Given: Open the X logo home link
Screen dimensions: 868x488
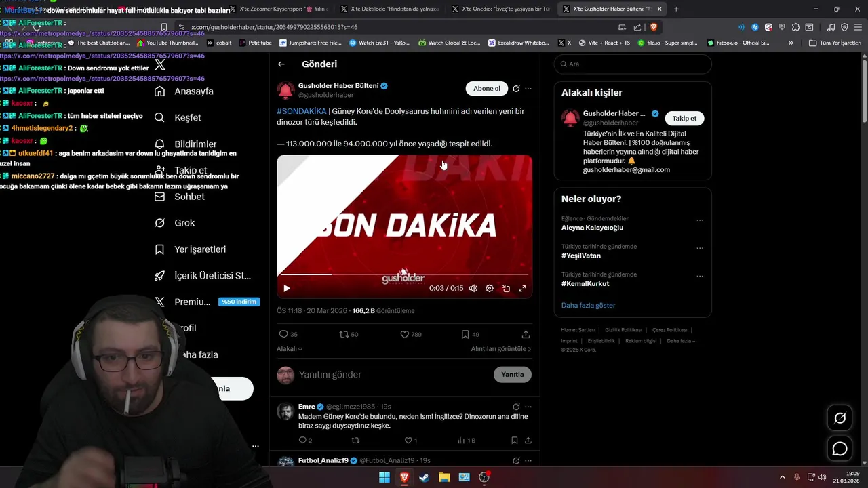Looking at the screenshot, I should (x=160, y=65).
